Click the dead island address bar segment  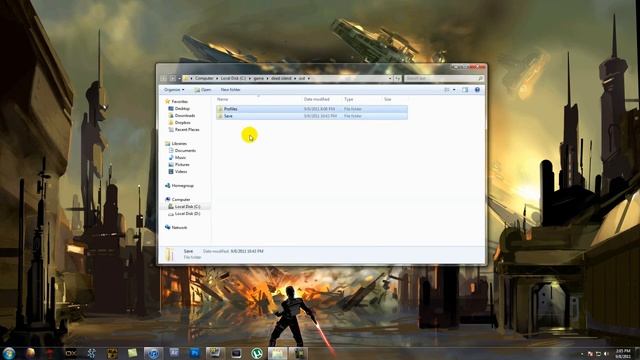282,78
